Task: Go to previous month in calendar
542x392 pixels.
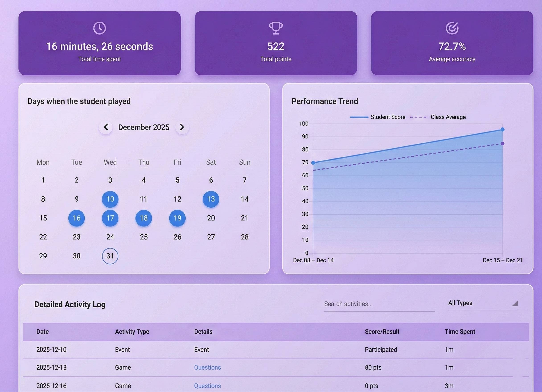Action: coord(106,127)
